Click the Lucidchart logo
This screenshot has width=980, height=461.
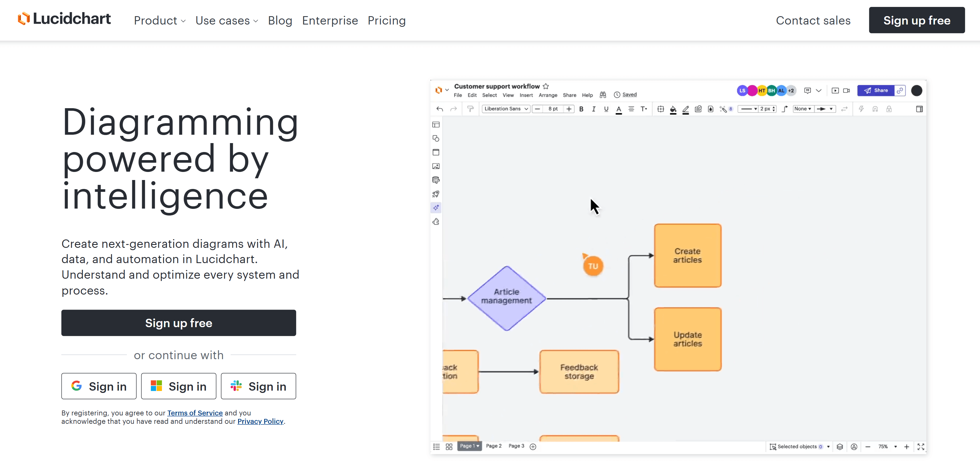click(64, 19)
